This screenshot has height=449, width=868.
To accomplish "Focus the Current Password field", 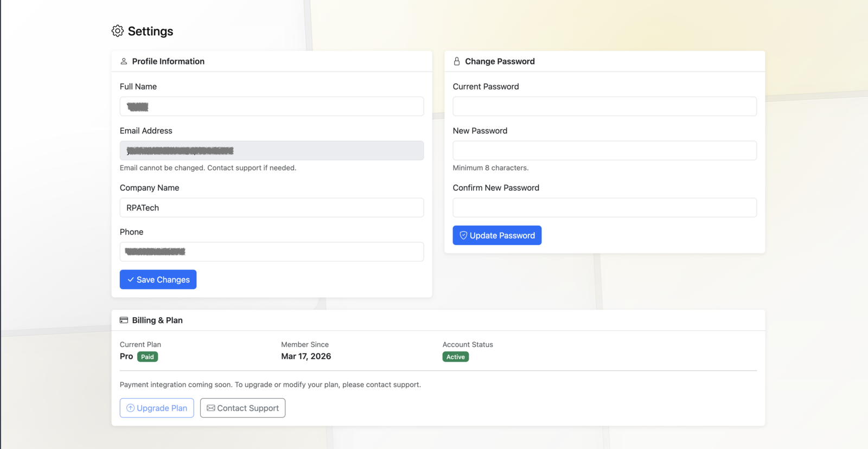I will (605, 106).
